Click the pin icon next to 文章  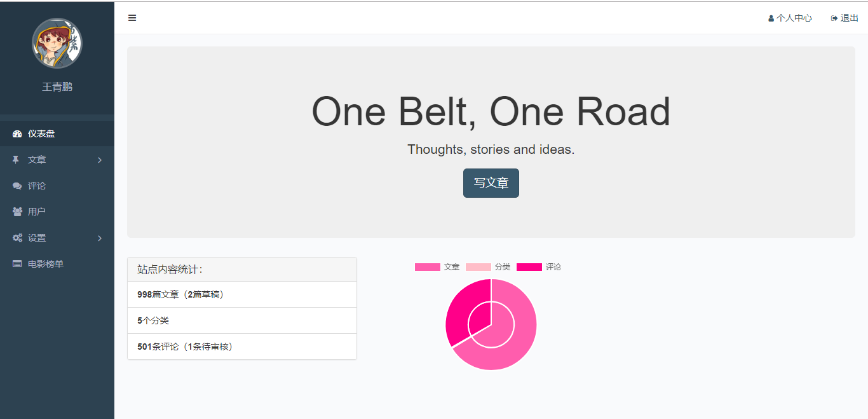pos(16,160)
